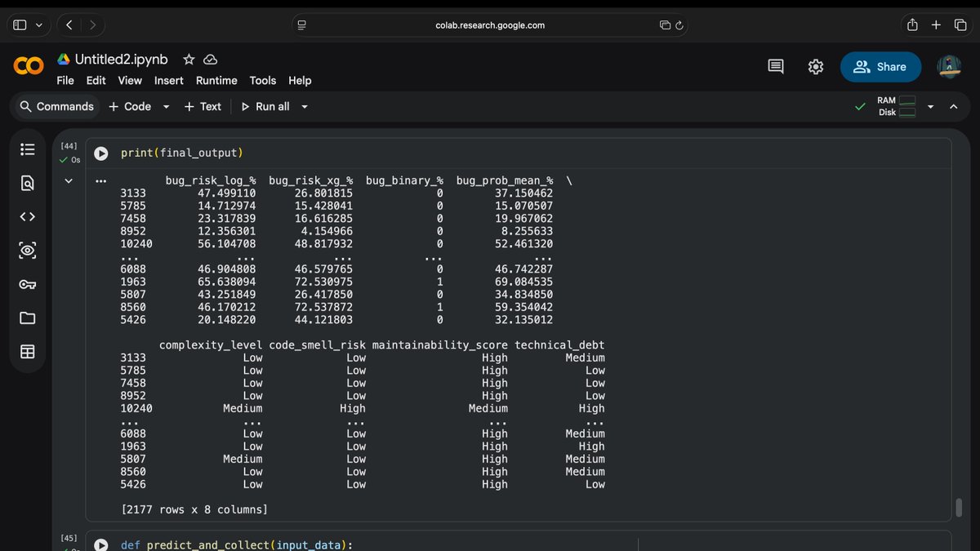Open the Tools menu
This screenshot has height=551, width=980.
263,81
